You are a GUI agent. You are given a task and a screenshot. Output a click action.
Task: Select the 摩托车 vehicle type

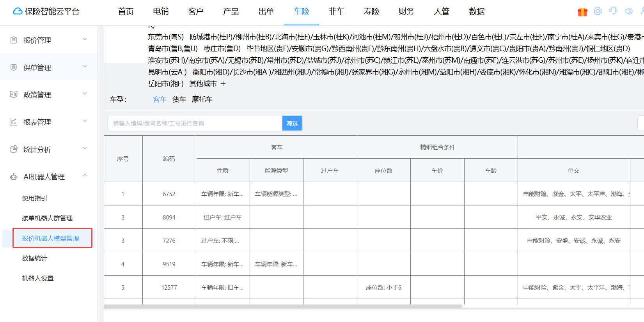[x=202, y=99]
